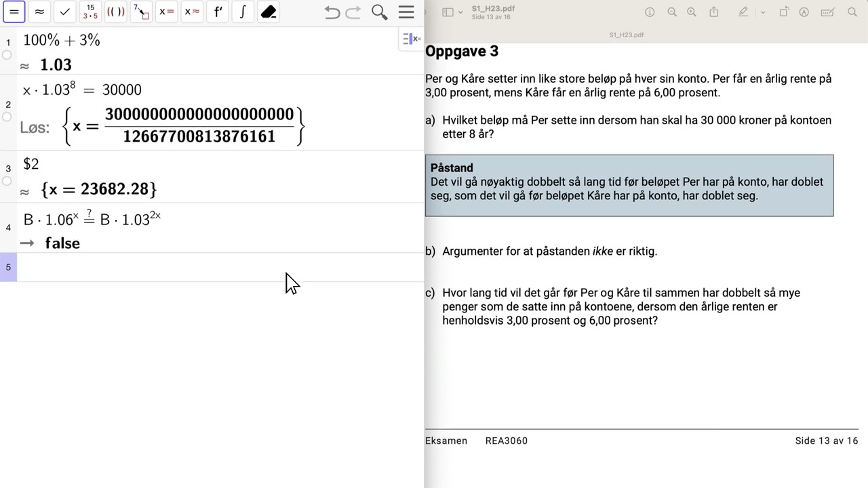Click the 'false' output in row 4

(62, 243)
